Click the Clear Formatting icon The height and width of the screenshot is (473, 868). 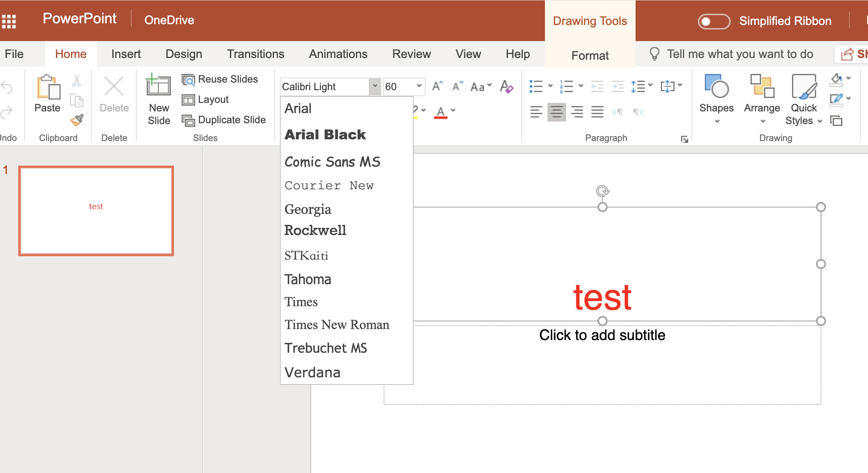[x=506, y=86]
